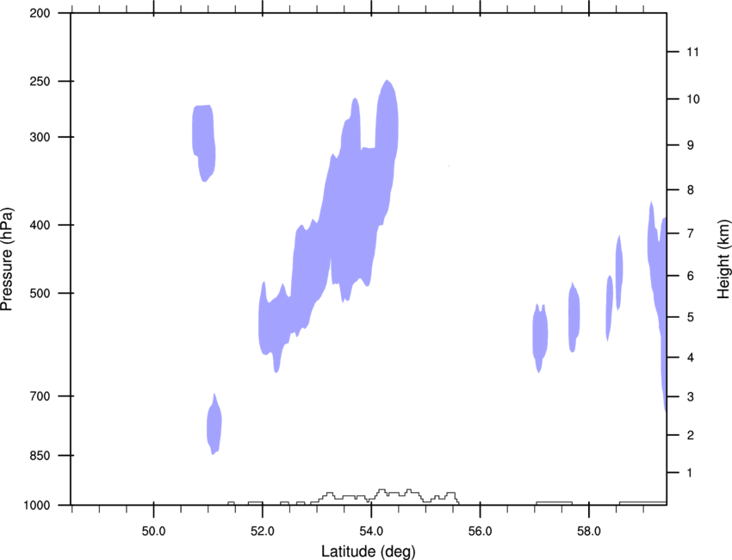Pick the 11 km height tick label
This screenshot has width=732, height=560.
(692, 52)
